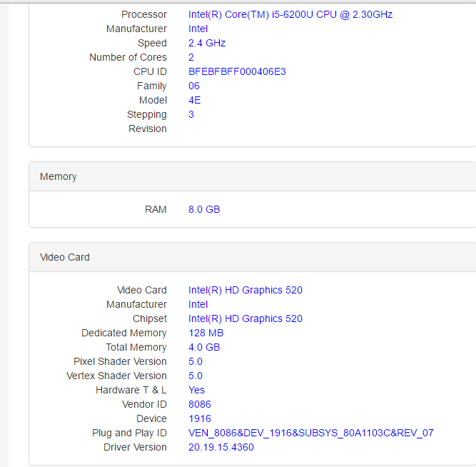
Task: Click the video card Manufacturer value Intel
Action: coord(198,304)
